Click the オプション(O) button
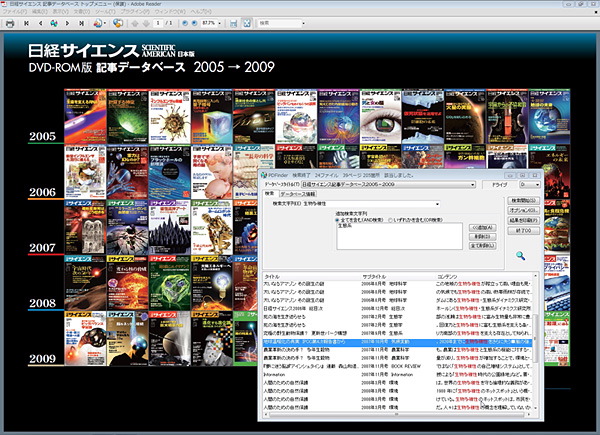Screen dimensions: 600x435 [523, 210]
